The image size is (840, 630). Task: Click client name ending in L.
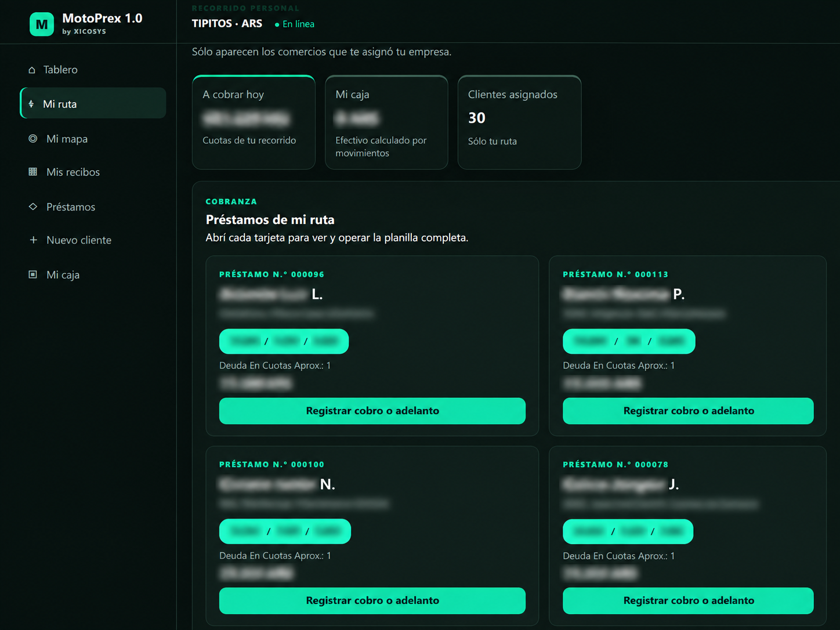(x=271, y=294)
